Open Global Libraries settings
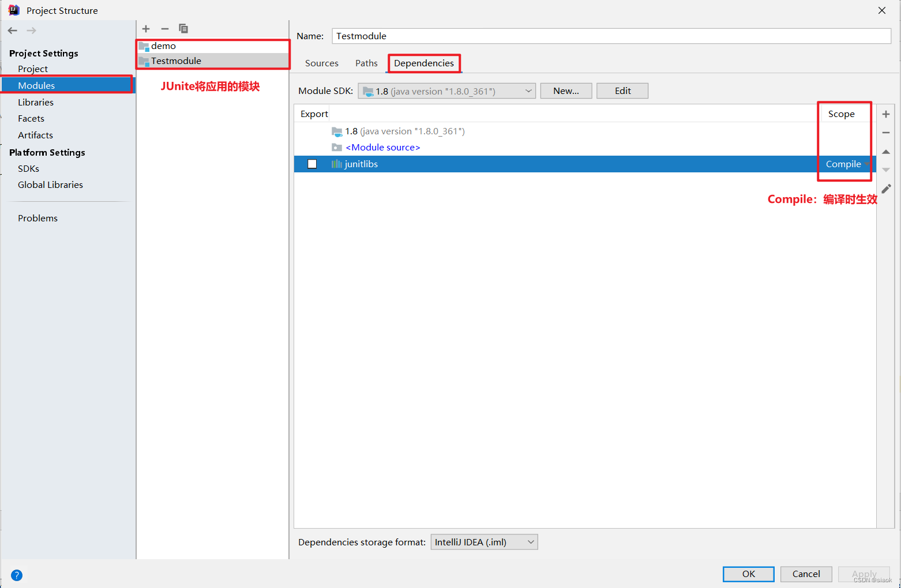This screenshot has width=901, height=588. 50,184
